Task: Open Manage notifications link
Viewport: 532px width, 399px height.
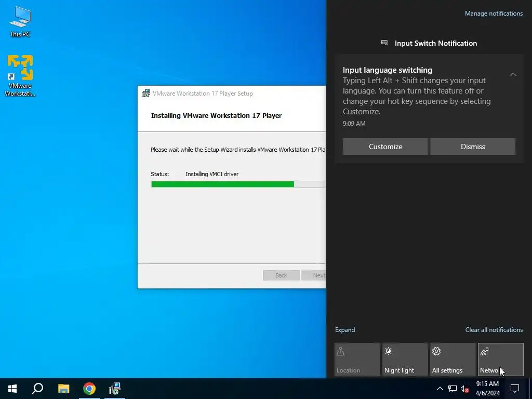Action: [x=494, y=14]
